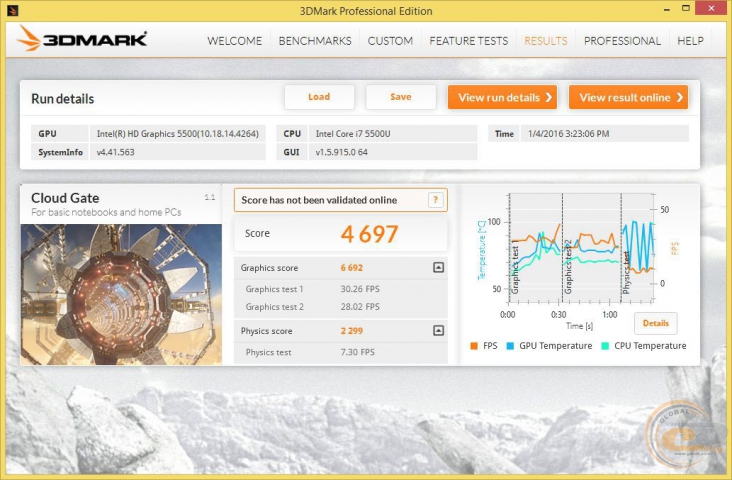Click the blue GPU Temperature legend swatch
This screenshot has height=480, width=732.
pyautogui.click(x=510, y=346)
